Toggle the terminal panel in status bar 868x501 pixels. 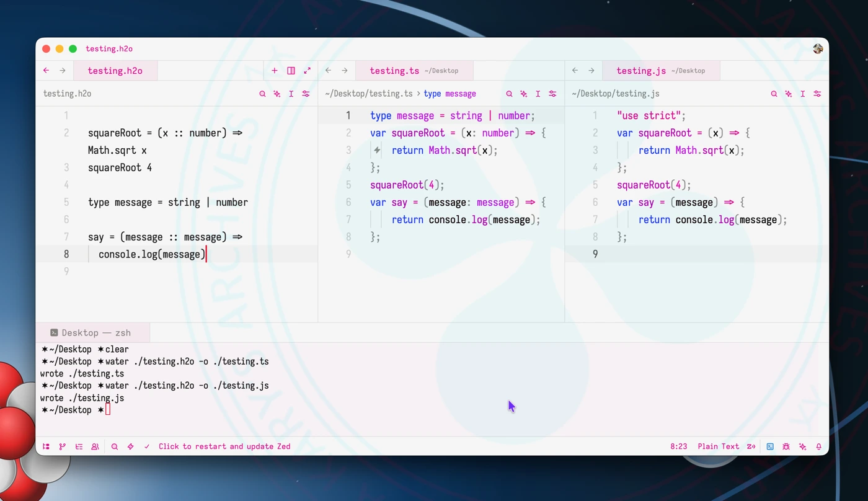click(770, 446)
